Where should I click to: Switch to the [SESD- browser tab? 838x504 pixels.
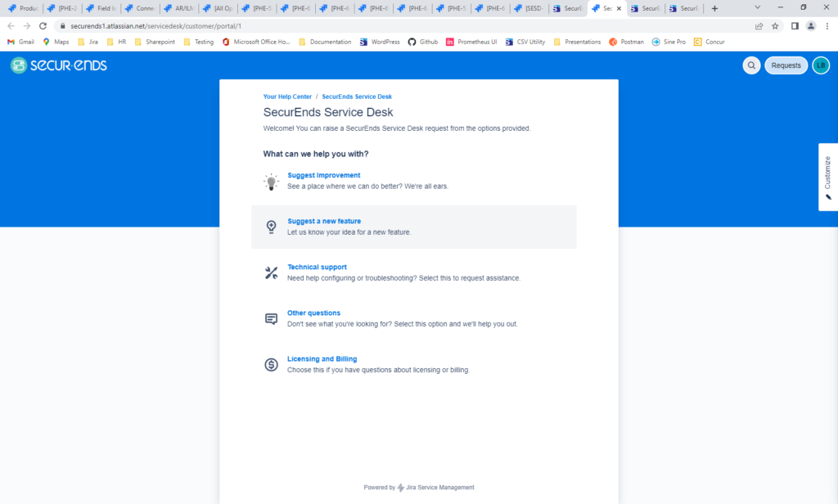pos(529,8)
